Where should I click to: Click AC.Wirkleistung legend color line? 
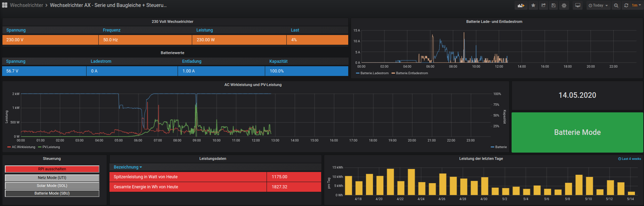[9, 147]
